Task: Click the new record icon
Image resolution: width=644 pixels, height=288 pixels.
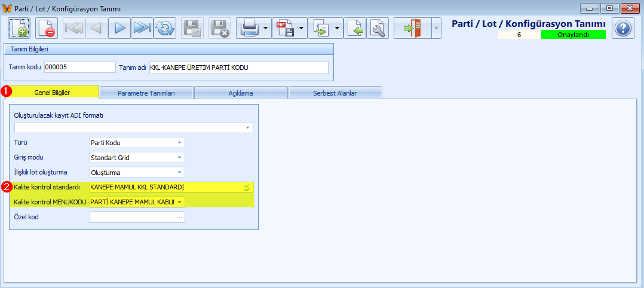Action: [19, 28]
